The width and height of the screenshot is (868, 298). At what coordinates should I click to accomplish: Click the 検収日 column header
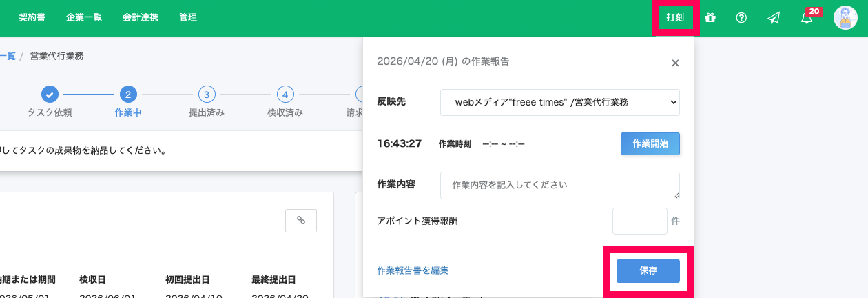(92, 279)
